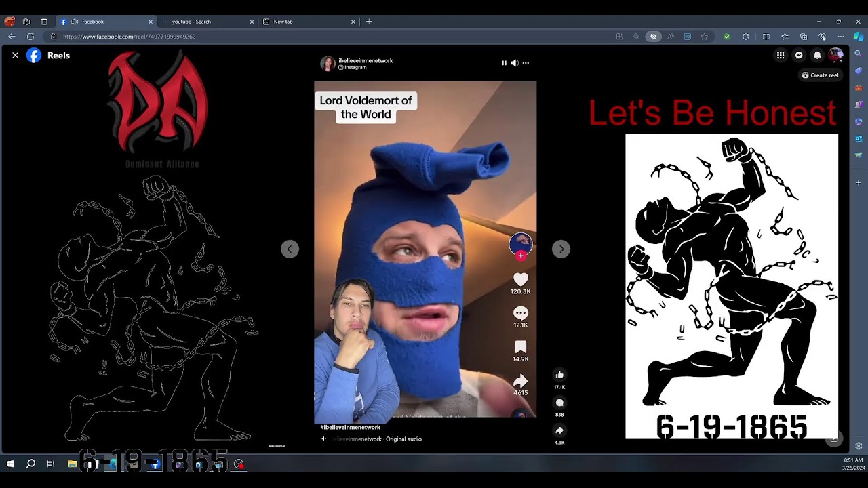868x488 pixels.
Task: Click the Facebook logo next to Reels
Action: (34, 56)
